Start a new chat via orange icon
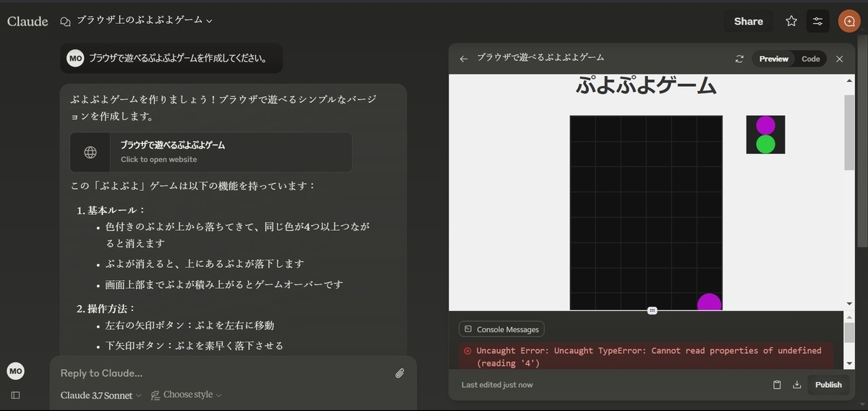Image resolution: width=868 pixels, height=411 pixels. tap(849, 21)
